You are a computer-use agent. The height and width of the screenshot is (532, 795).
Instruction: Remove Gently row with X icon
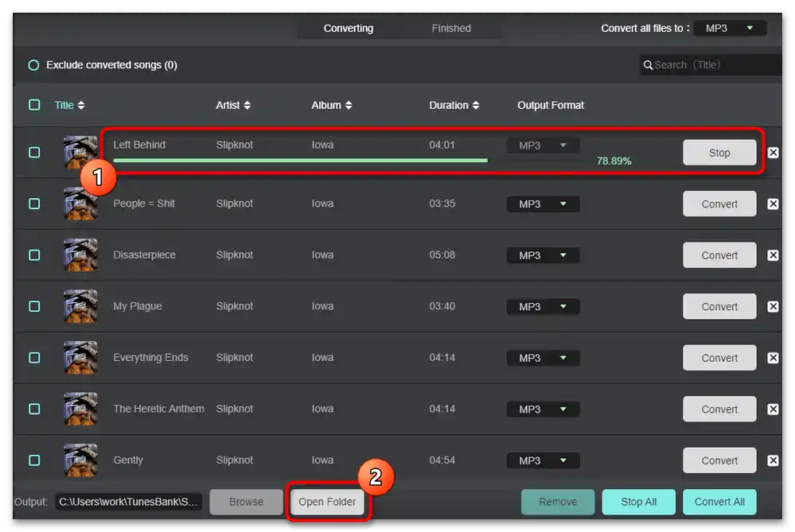(x=773, y=460)
